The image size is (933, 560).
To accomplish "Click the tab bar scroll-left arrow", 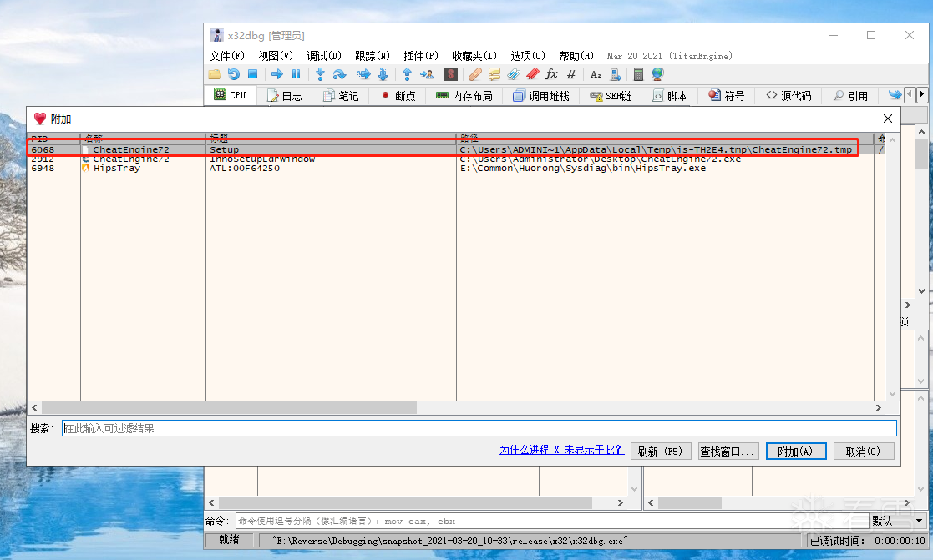I will tap(910, 94).
